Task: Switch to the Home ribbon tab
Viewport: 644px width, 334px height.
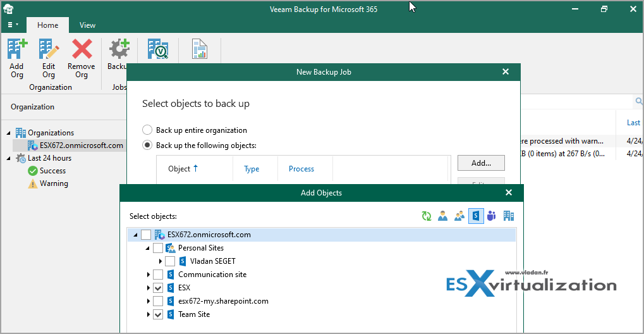Action: [x=47, y=25]
